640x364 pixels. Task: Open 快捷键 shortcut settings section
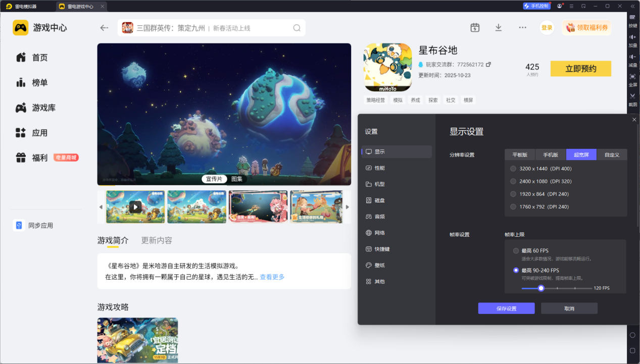(397, 249)
